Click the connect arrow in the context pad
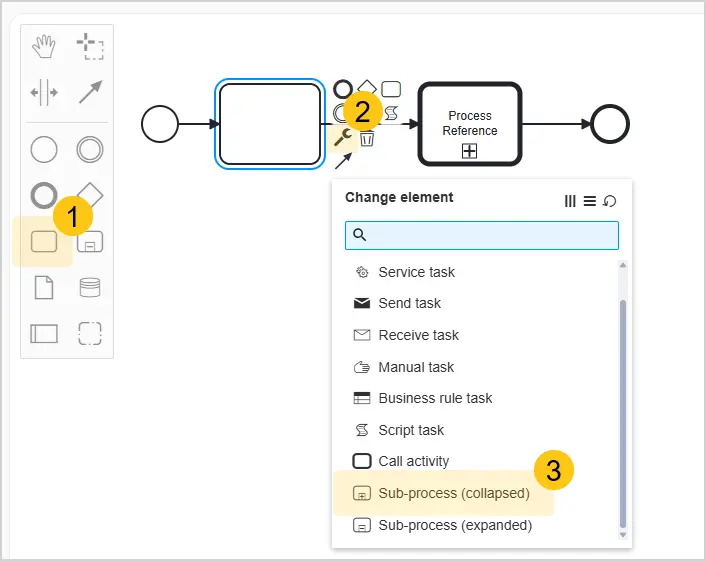706x561 pixels. point(344,161)
